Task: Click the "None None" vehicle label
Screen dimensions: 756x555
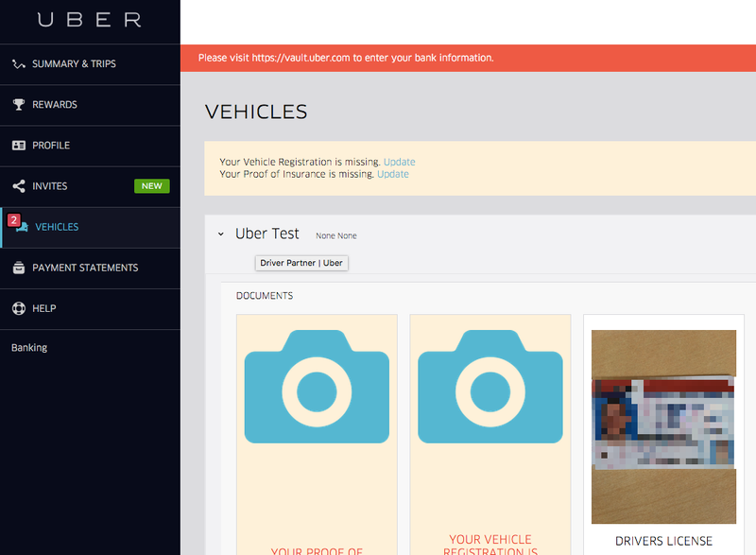Action: pyautogui.click(x=336, y=235)
